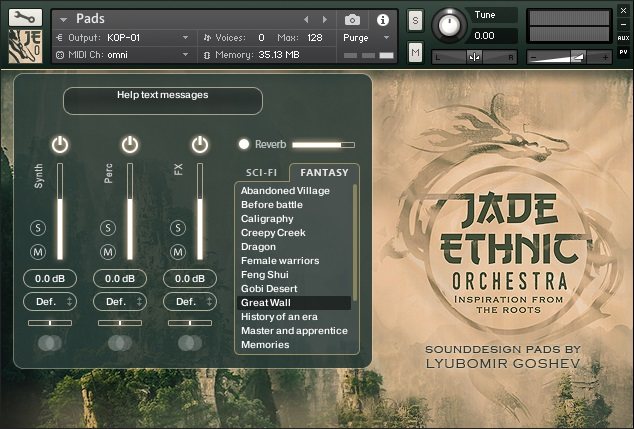Image resolution: width=634 pixels, height=429 pixels.
Task: Open the Synth Def. sound dropdown
Action: pos(50,302)
